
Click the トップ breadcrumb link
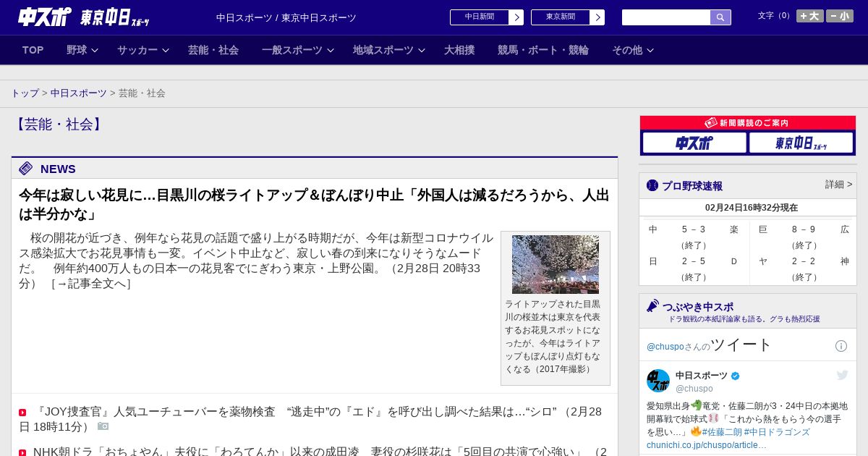coord(25,93)
